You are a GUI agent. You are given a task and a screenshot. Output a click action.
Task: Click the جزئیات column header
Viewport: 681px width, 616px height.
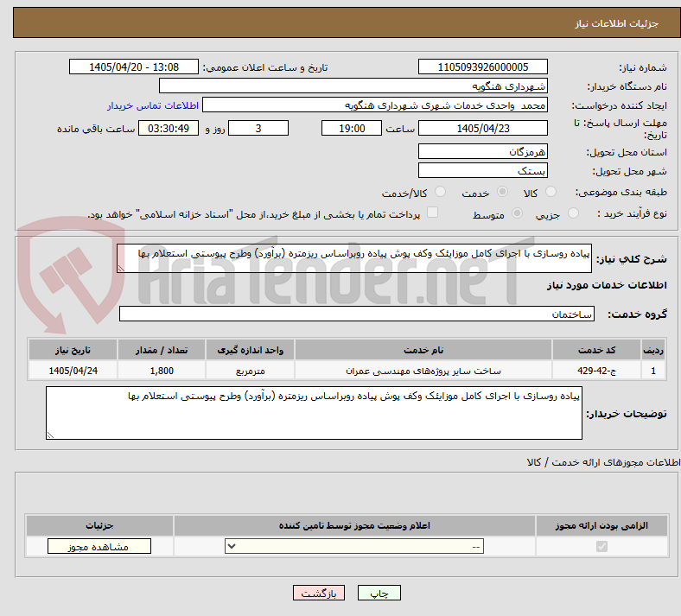click(99, 525)
